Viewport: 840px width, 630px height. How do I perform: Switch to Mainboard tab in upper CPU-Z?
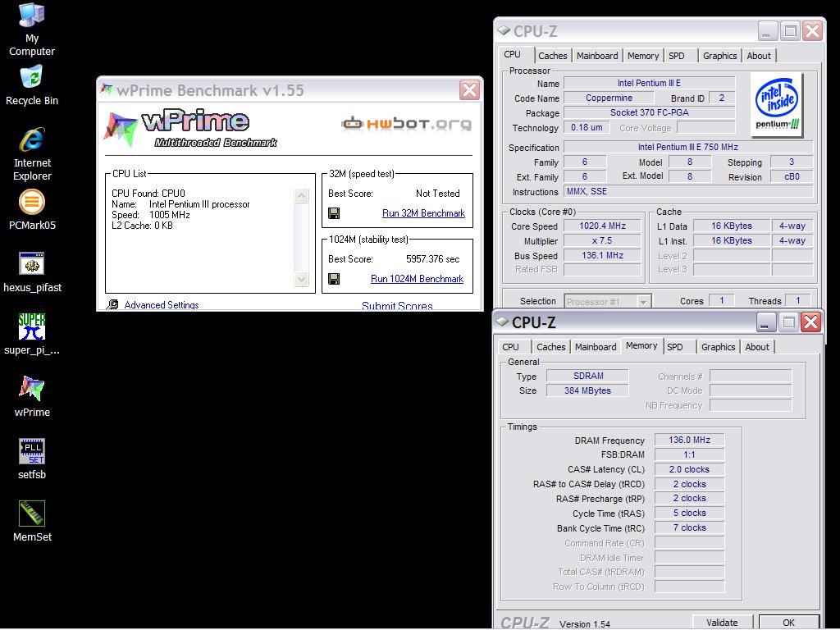pos(597,56)
